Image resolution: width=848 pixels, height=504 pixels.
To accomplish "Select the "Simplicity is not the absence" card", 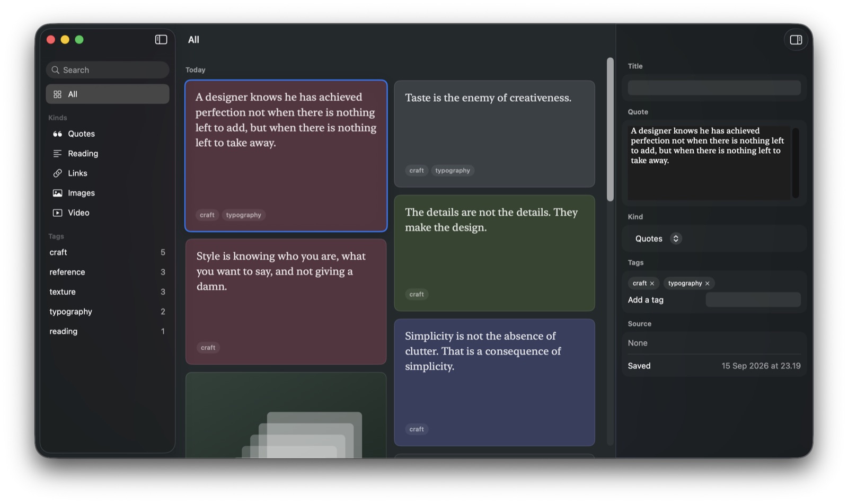I will (x=494, y=382).
